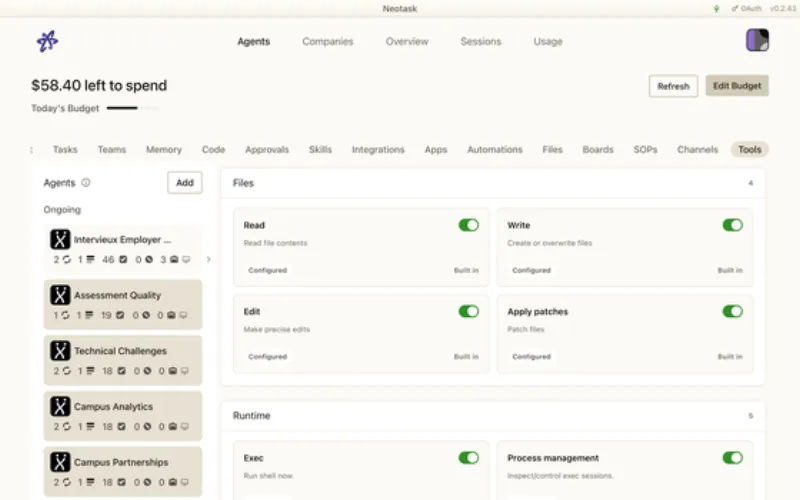This screenshot has width=800, height=500.
Task: Click sync icon in Campus Partnerships row
Action: click(66, 482)
